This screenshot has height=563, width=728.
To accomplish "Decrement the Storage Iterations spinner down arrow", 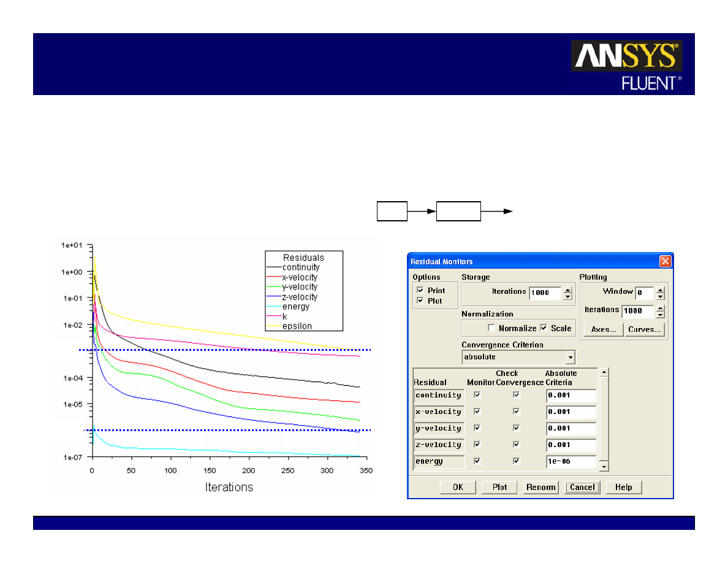I will (x=567, y=297).
